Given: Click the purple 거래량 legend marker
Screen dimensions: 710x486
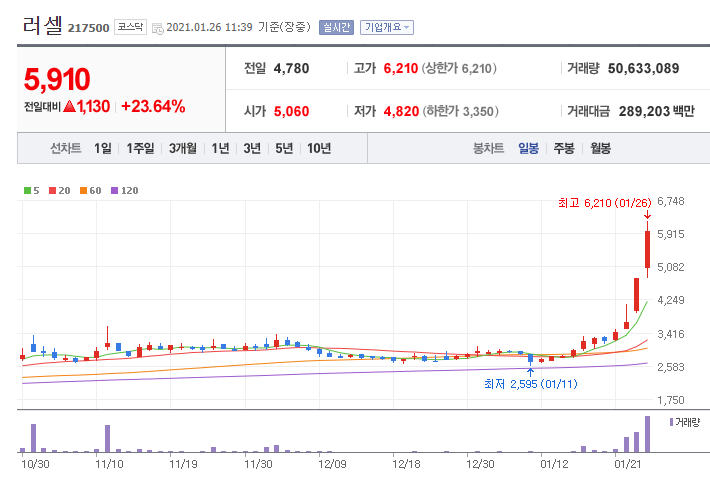Looking at the screenshot, I should [672, 422].
